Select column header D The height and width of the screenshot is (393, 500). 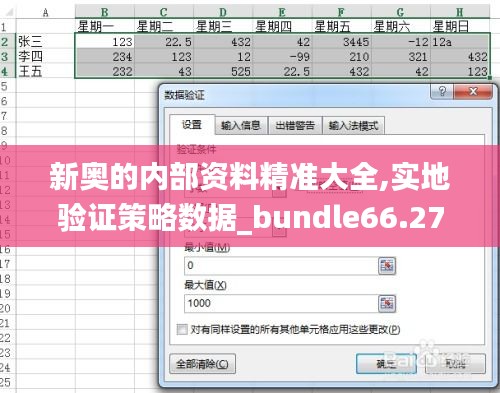point(223,13)
